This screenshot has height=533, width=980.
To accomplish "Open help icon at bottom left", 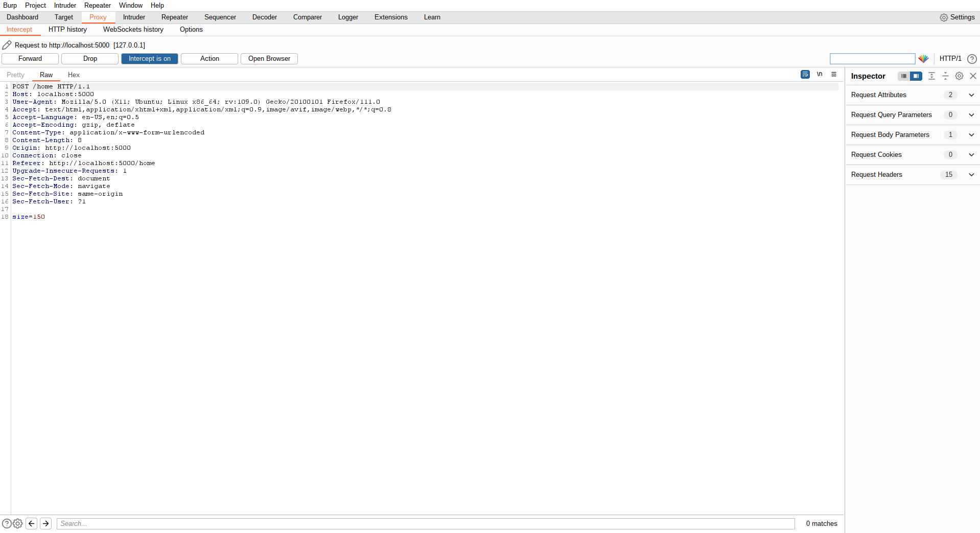I will point(7,523).
